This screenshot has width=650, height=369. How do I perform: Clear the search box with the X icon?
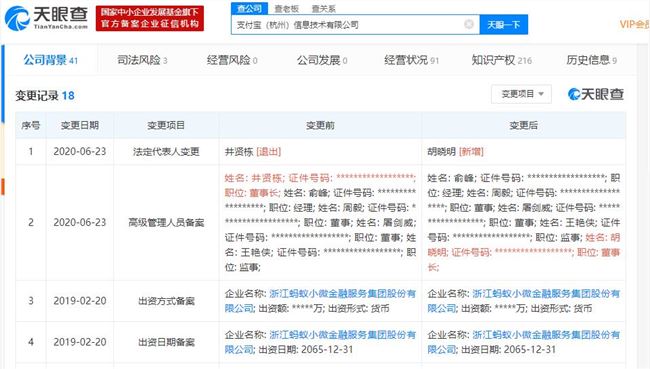pyautogui.click(x=469, y=24)
